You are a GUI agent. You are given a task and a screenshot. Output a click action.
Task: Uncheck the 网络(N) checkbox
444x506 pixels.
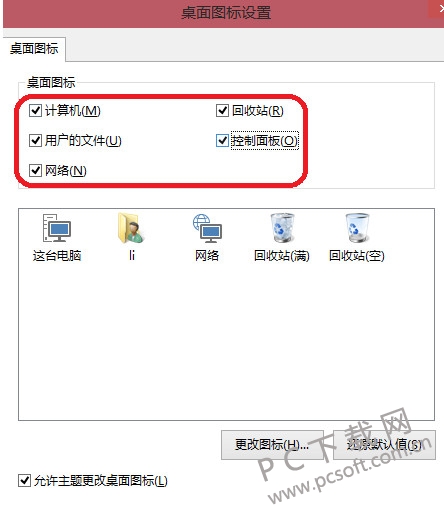tap(35, 171)
